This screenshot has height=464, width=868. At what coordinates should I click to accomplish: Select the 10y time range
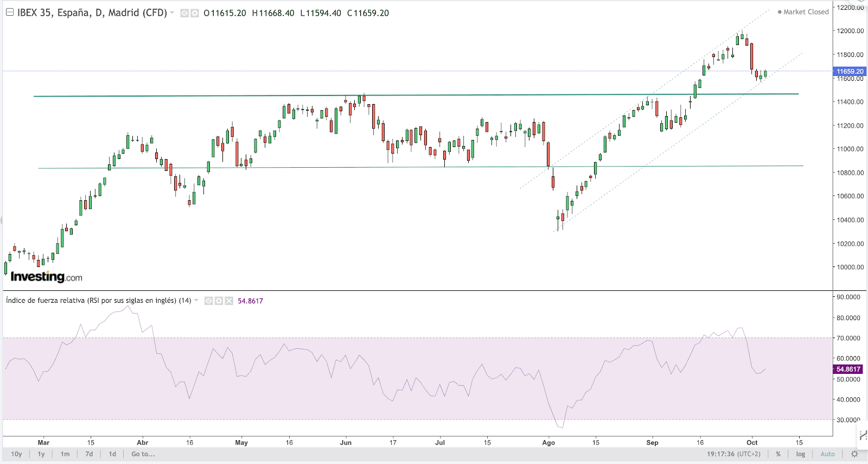tap(16, 454)
